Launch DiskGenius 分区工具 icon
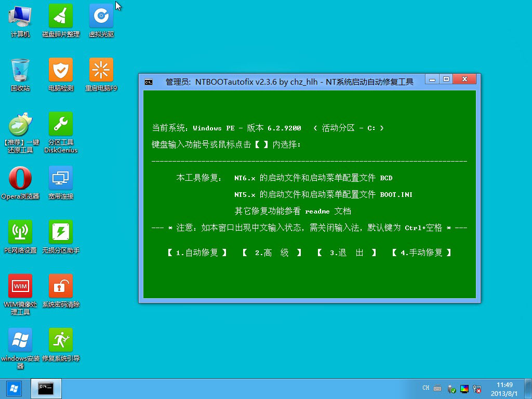This screenshot has width=532, height=399. [61, 125]
